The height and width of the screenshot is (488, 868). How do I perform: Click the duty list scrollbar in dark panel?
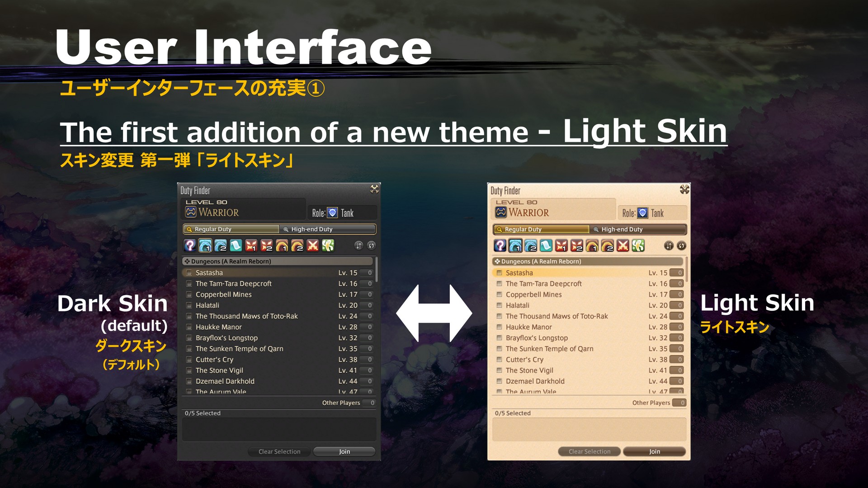pyautogui.click(x=376, y=270)
